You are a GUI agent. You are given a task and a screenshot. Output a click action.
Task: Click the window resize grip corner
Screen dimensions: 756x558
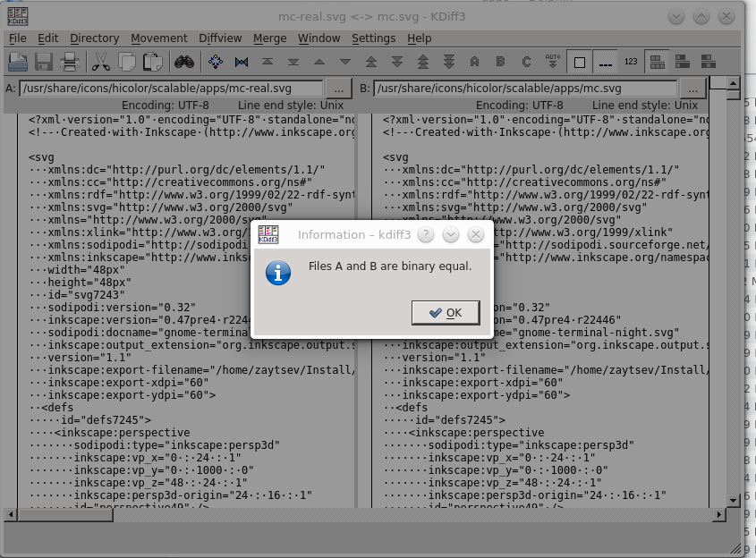pyautogui.click(x=735, y=548)
